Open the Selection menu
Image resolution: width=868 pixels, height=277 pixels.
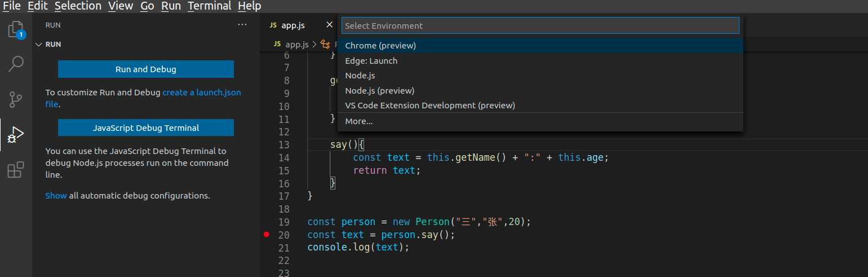click(x=78, y=6)
